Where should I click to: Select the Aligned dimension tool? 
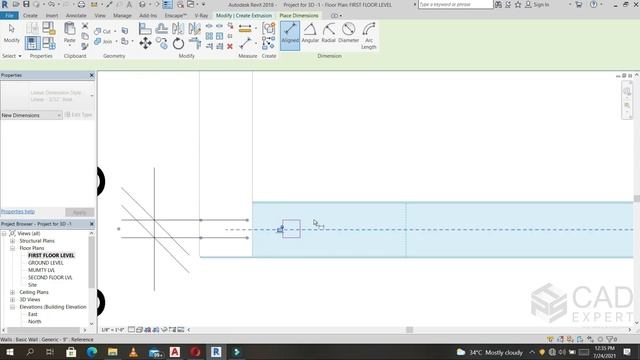pyautogui.click(x=290, y=36)
